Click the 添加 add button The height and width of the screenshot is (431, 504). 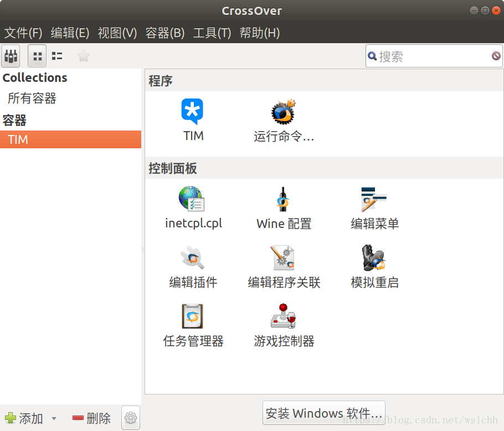pyautogui.click(x=24, y=418)
